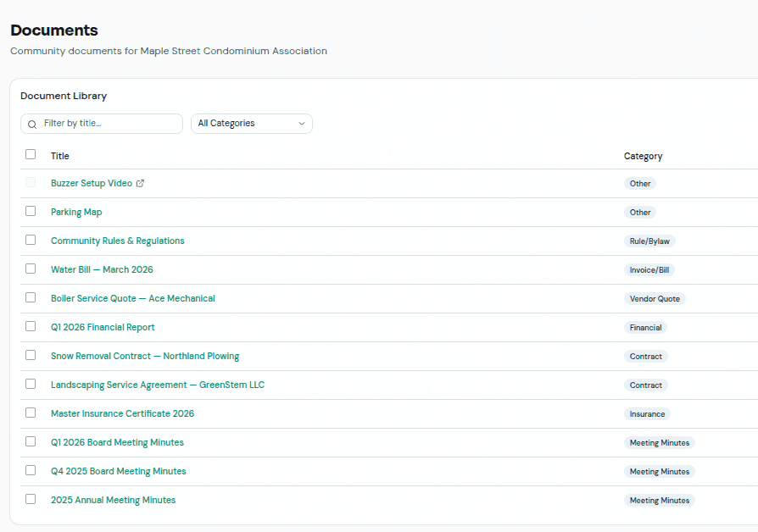Click Meeting Minutes badge in 2025 Annual row
Screen dimensions: 758x532
point(660,500)
